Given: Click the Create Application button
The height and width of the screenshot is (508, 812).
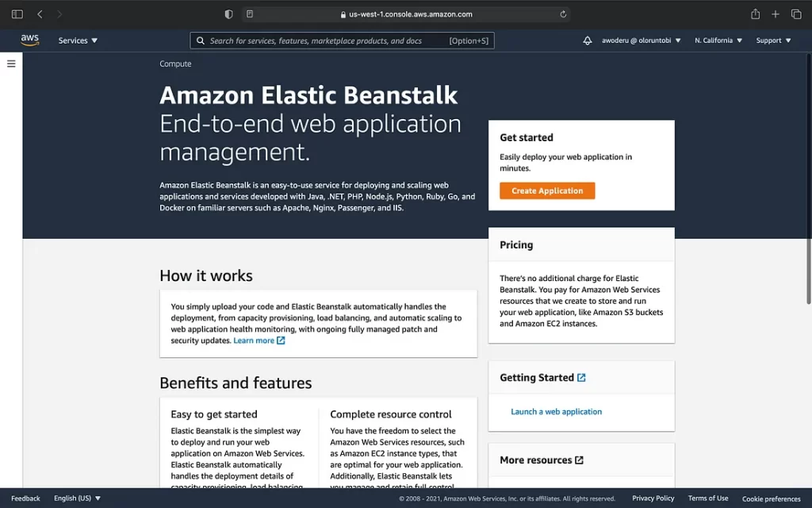Looking at the screenshot, I should [547, 191].
